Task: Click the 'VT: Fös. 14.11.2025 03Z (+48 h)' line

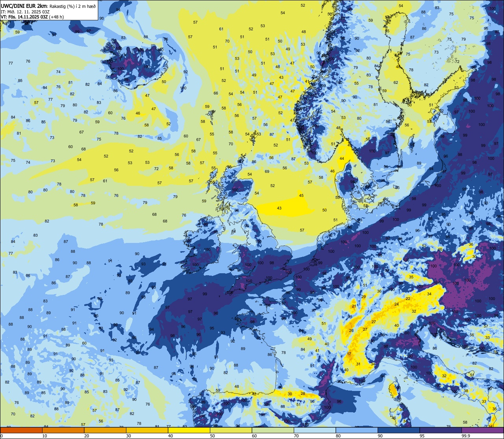Action: [32, 17]
